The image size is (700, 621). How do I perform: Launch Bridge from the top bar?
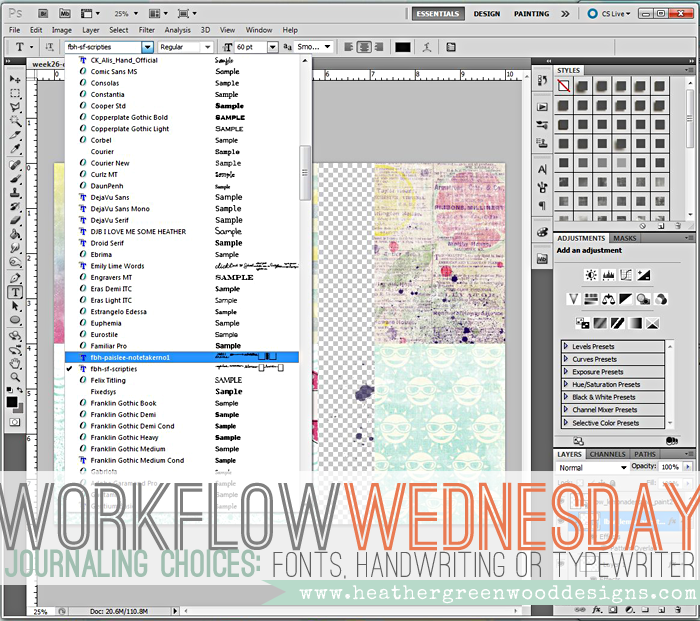pyautogui.click(x=43, y=13)
